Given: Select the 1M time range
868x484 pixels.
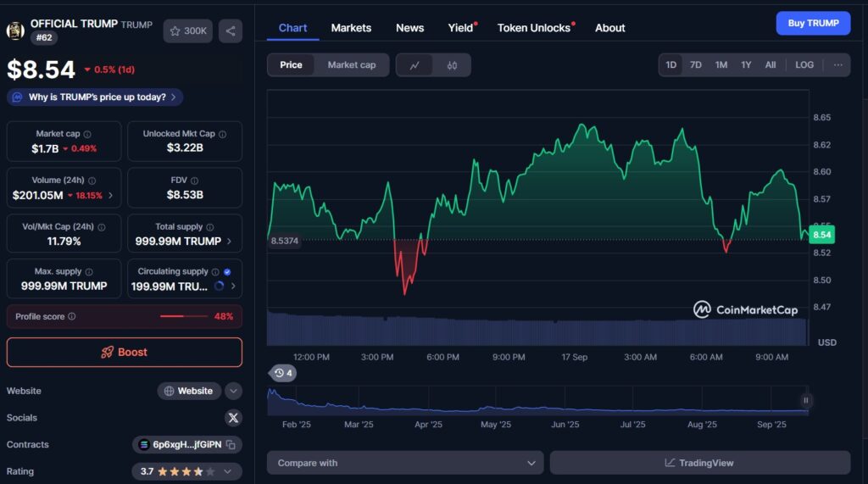Looking at the screenshot, I should (721, 64).
